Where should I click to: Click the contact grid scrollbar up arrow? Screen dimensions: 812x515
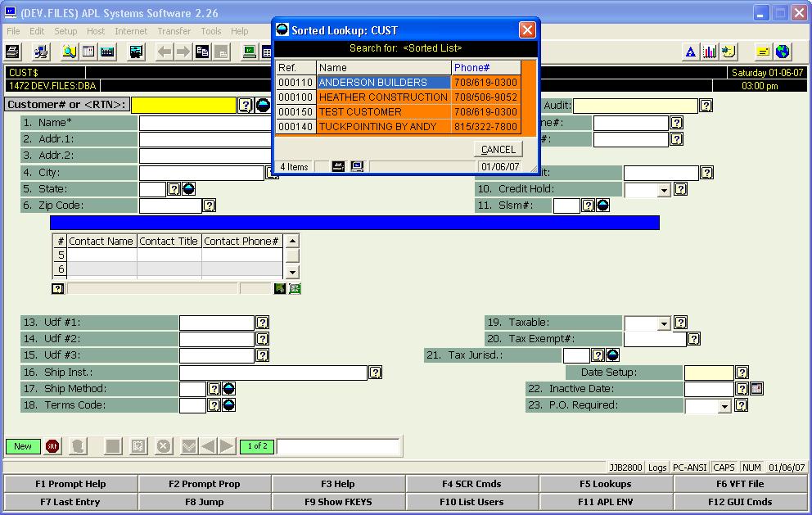point(292,241)
